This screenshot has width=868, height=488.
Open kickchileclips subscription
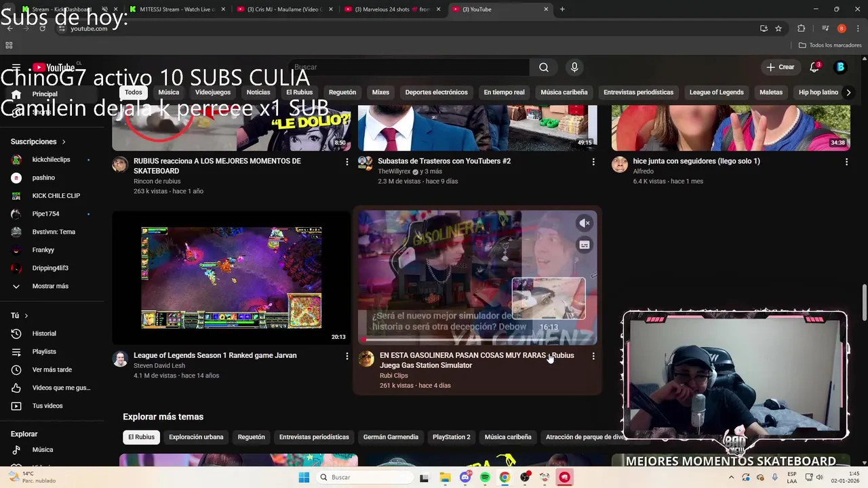50,160
